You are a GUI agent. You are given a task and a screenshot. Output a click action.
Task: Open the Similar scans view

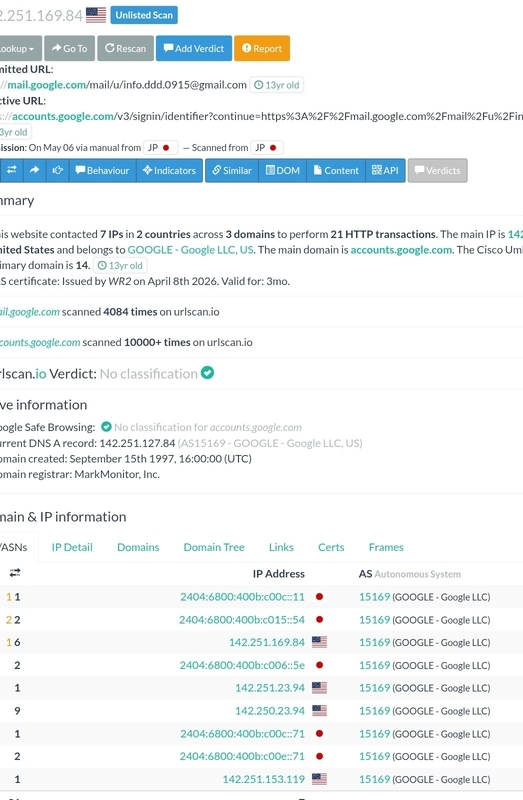pyautogui.click(x=232, y=170)
